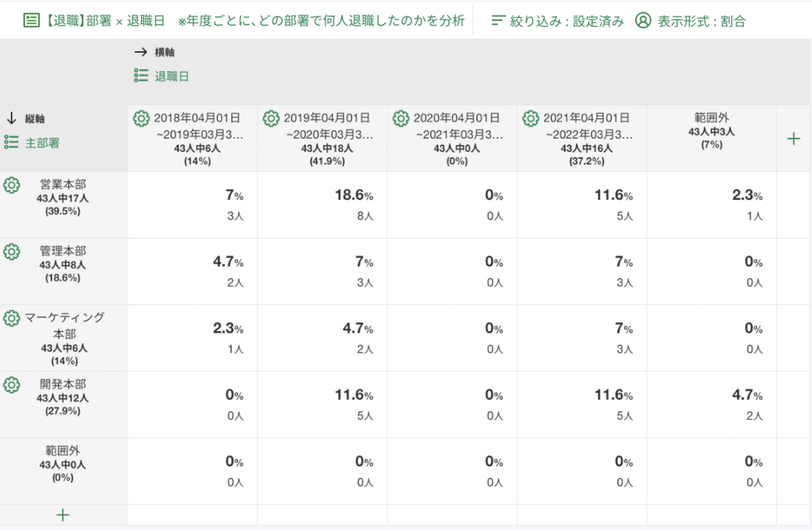Click gear icon beside 営業本部 row

click(12, 186)
